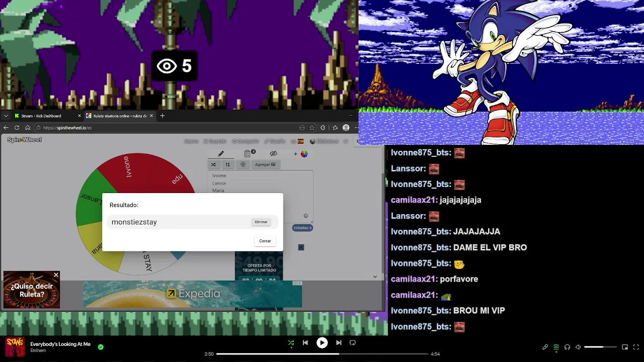
Task: Click the SpinTheWheel logo
Action: (24, 140)
